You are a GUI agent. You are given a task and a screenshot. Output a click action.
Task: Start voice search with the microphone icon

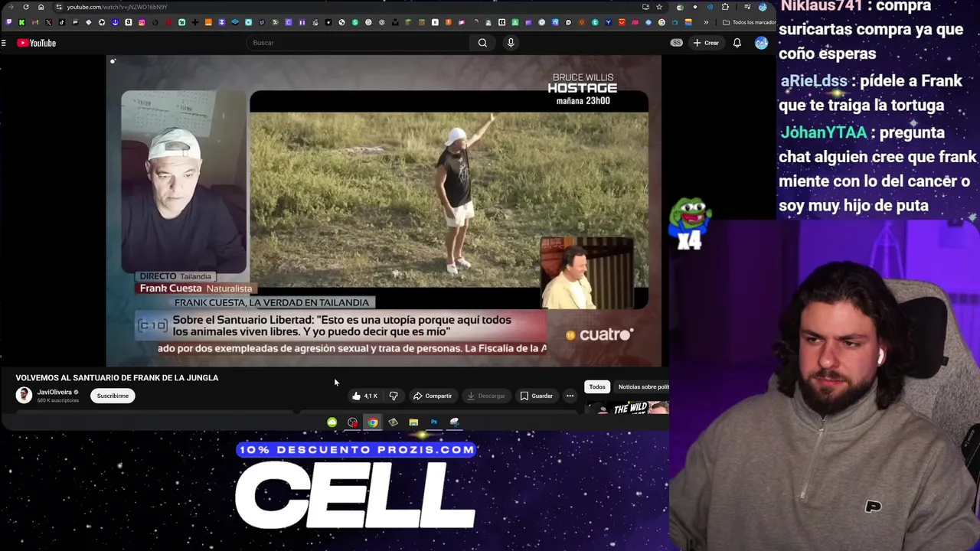pos(511,43)
